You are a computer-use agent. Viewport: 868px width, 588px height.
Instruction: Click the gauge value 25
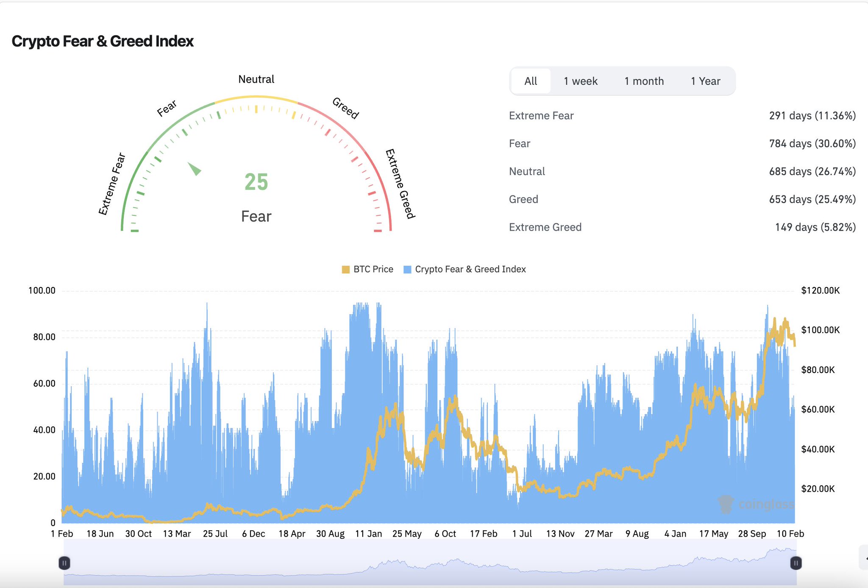click(256, 182)
